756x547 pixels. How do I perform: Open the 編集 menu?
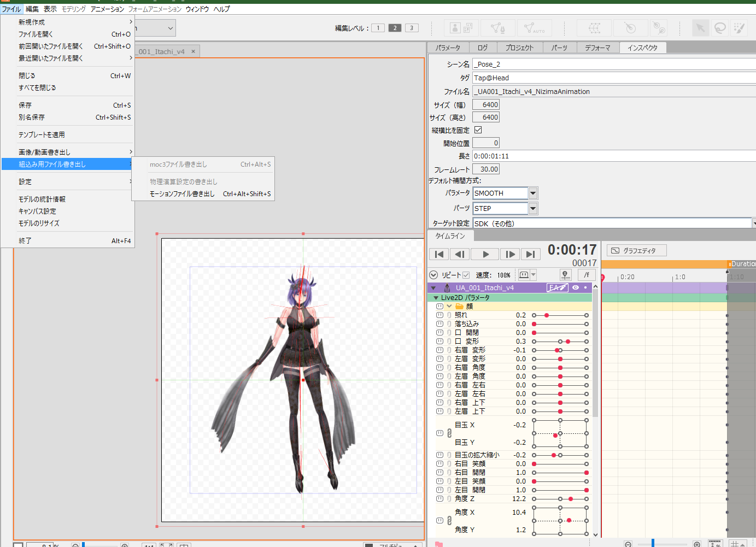point(32,9)
